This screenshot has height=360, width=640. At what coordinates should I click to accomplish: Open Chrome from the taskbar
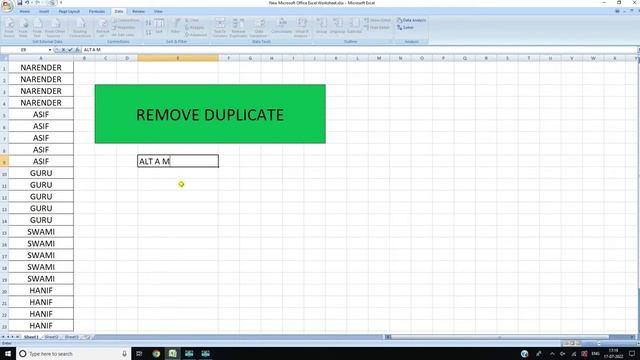[x=156, y=353]
